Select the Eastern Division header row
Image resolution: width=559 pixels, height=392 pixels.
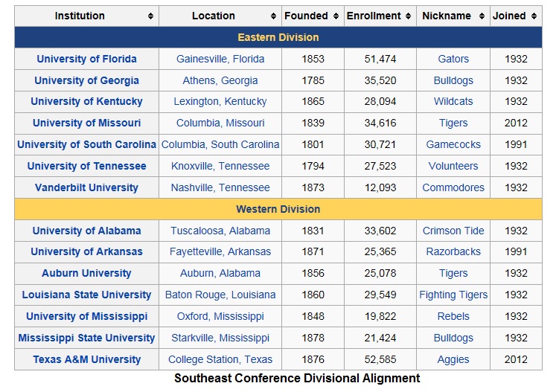pyautogui.click(x=278, y=37)
